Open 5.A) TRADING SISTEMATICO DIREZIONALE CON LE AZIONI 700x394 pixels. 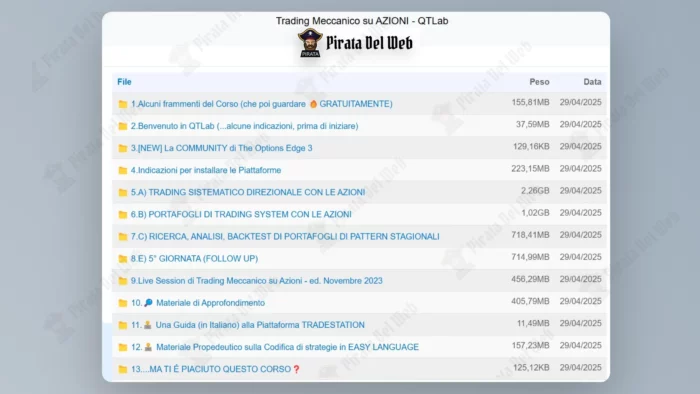(x=248, y=192)
